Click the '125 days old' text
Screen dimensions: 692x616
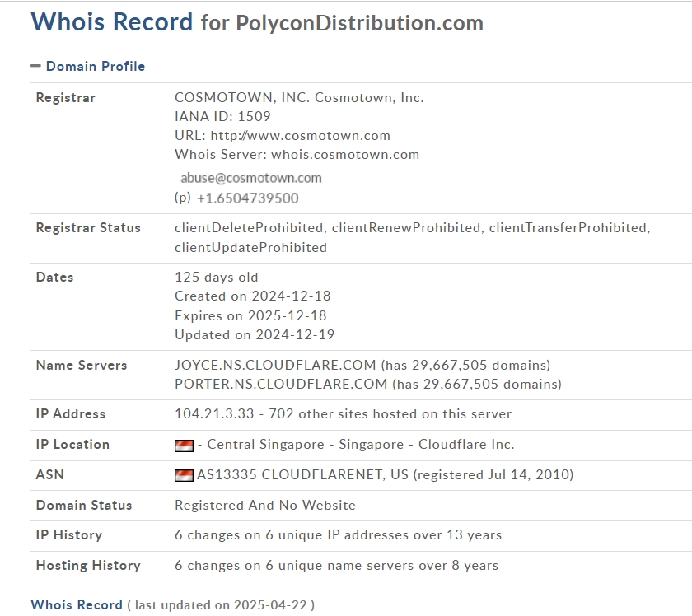point(216,277)
